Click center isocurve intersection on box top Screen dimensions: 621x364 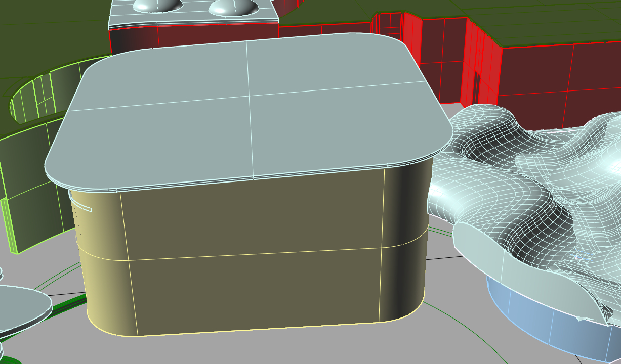249,95
